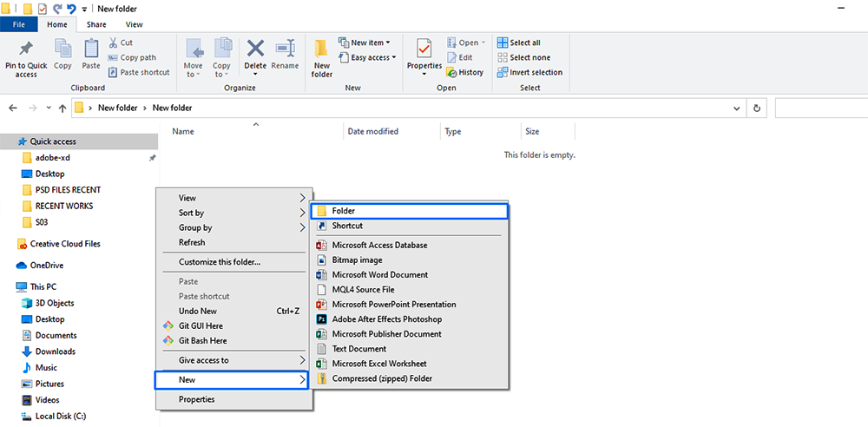Click Git Bash Here in context menu
This screenshot has width=868, height=427.
point(202,340)
